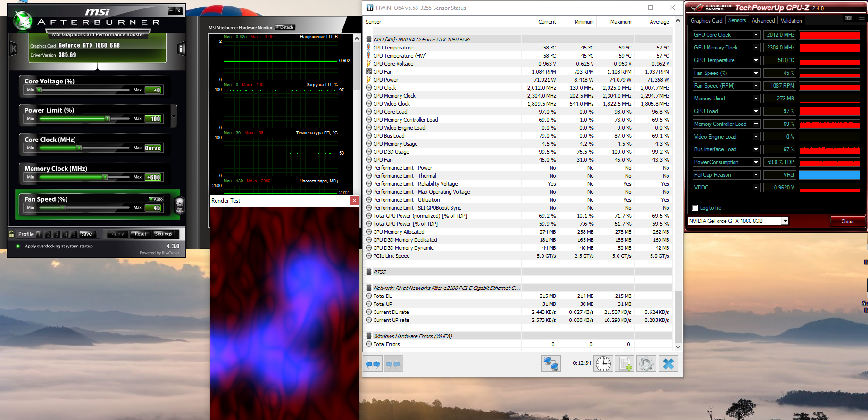Select Afterburner profile slot 4
The width and height of the screenshot is (868, 420).
pyautogui.click(x=66, y=234)
